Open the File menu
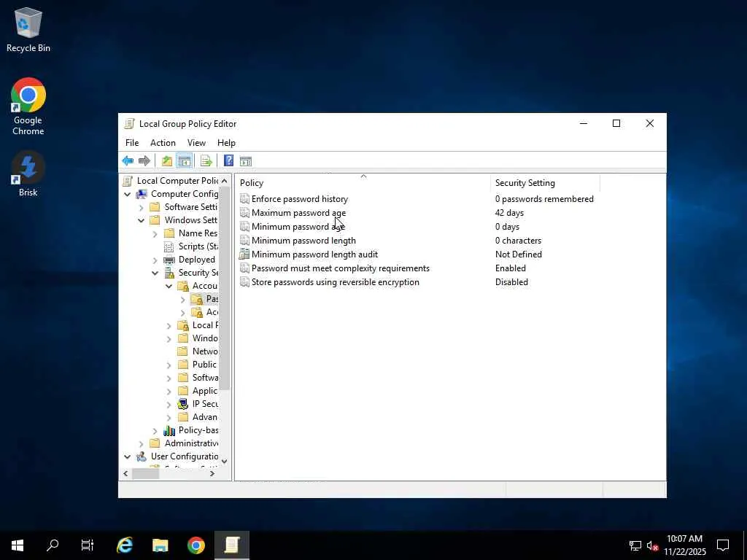 [132, 143]
